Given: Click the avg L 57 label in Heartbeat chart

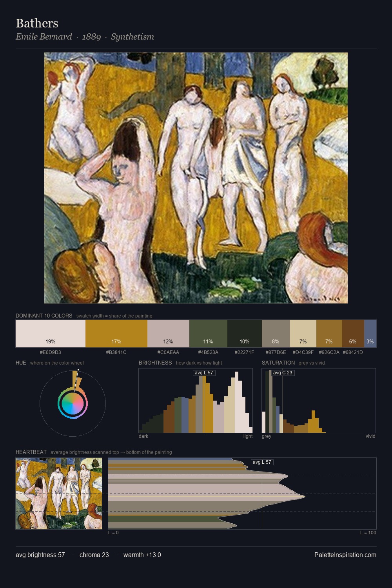Looking at the screenshot, I should [262, 462].
